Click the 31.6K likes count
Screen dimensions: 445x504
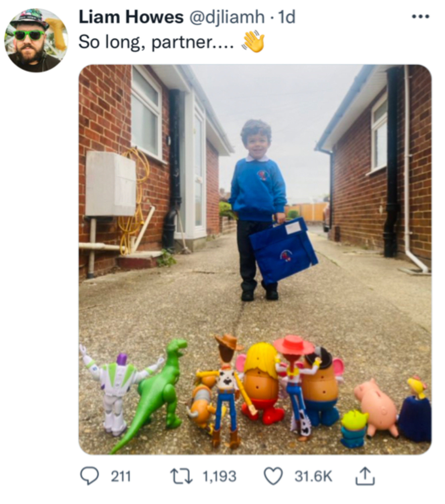pyautogui.click(x=313, y=476)
